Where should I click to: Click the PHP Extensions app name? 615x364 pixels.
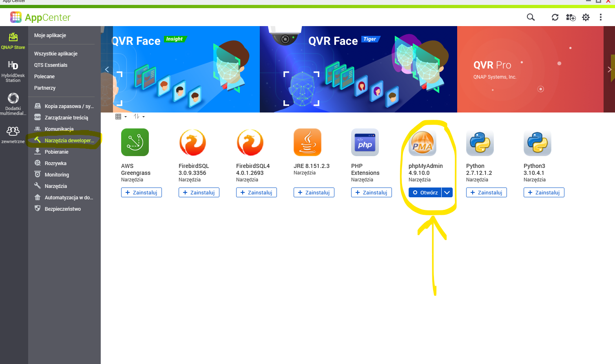coord(365,170)
